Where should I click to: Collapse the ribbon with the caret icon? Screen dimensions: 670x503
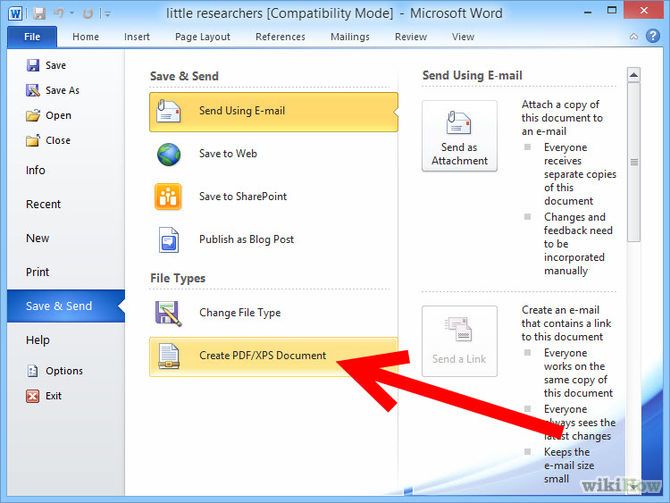[x=634, y=37]
